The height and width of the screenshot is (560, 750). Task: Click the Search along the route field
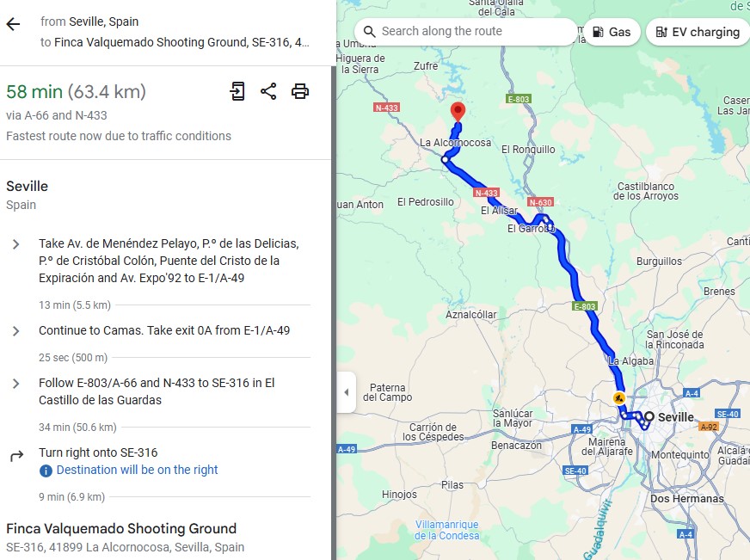[466, 32]
